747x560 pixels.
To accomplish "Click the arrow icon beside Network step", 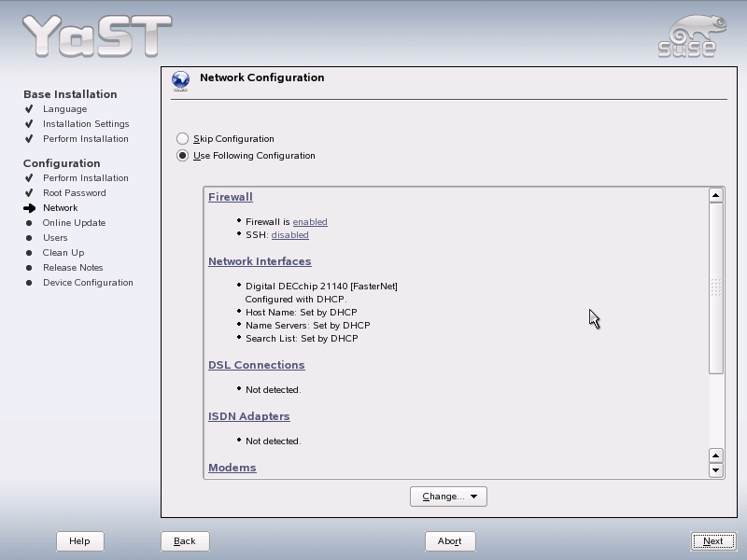I will [30, 208].
